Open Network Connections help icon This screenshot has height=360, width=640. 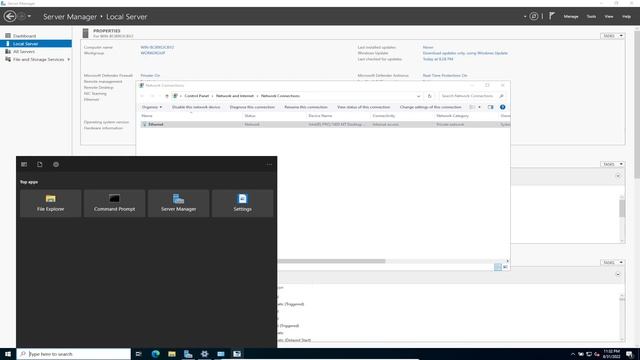pyautogui.click(x=502, y=107)
